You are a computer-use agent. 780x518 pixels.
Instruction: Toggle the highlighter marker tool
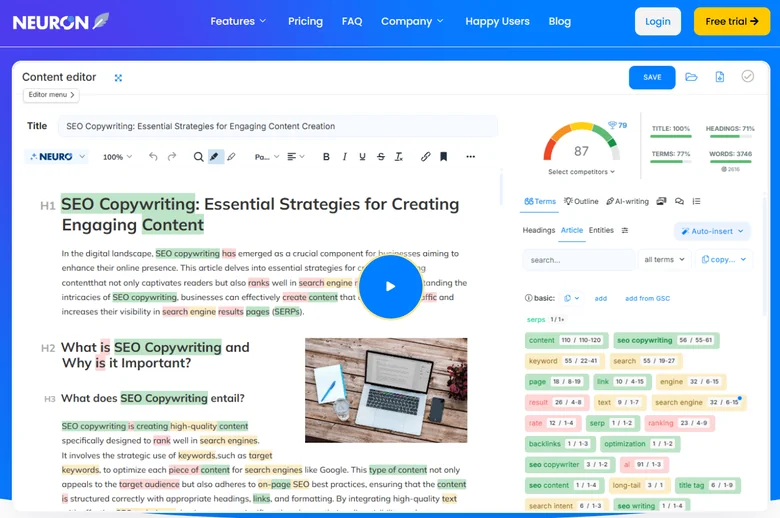215,157
